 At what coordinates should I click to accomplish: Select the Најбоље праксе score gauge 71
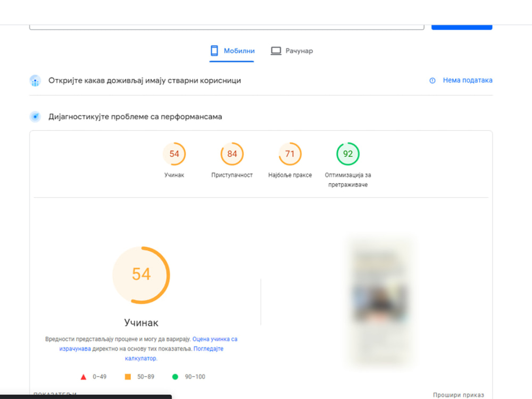click(x=290, y=154)
